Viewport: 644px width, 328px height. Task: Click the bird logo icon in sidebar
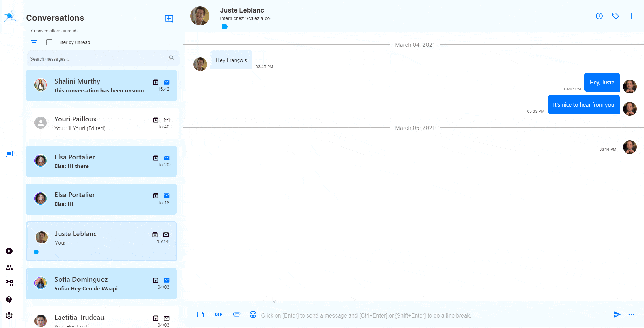pyautogui.click(x=10, y=16)
